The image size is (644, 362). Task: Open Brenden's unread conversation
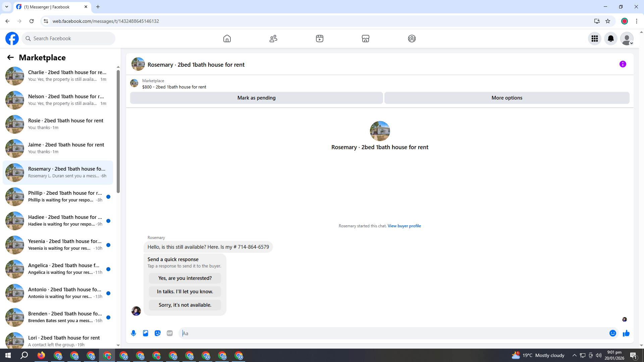[58, 317]
